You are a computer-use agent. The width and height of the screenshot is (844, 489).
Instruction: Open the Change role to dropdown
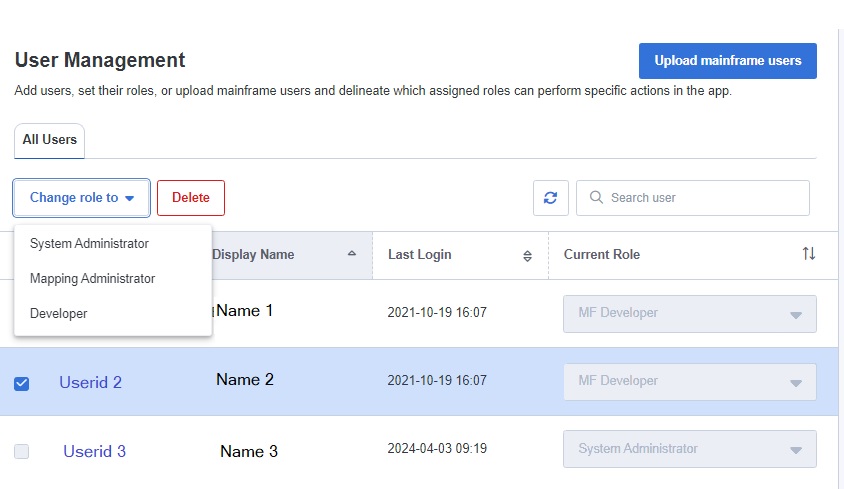pos(81,198)
